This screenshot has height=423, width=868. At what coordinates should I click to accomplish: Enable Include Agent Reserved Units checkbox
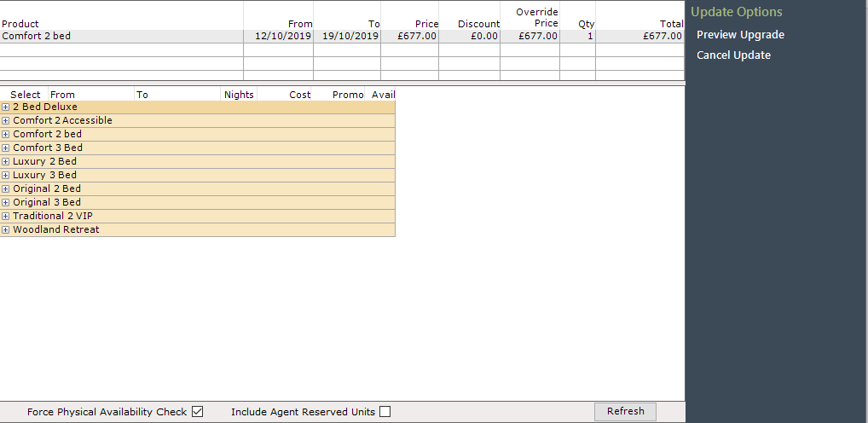[385, 411]
